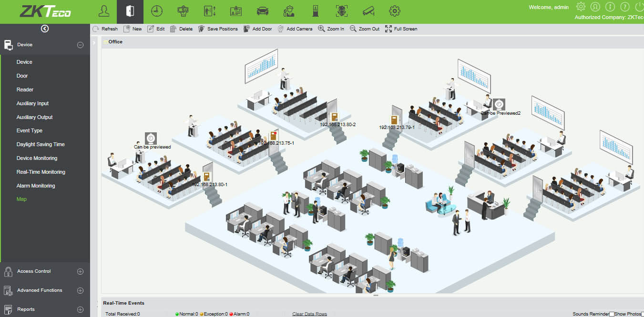Click the 'Can be previewed' camera icon
This screenshot has width=644, height=317.
pos(151,137)
